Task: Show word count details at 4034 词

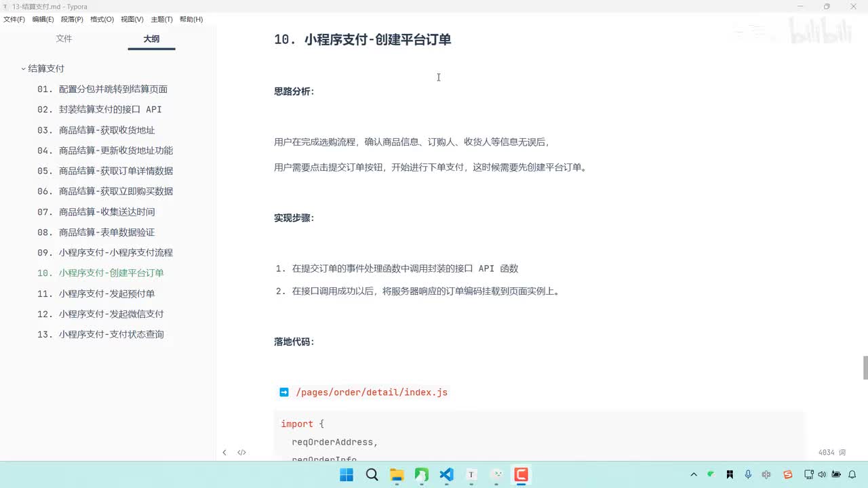Action: pyautogui.click(x=832, y=452)
